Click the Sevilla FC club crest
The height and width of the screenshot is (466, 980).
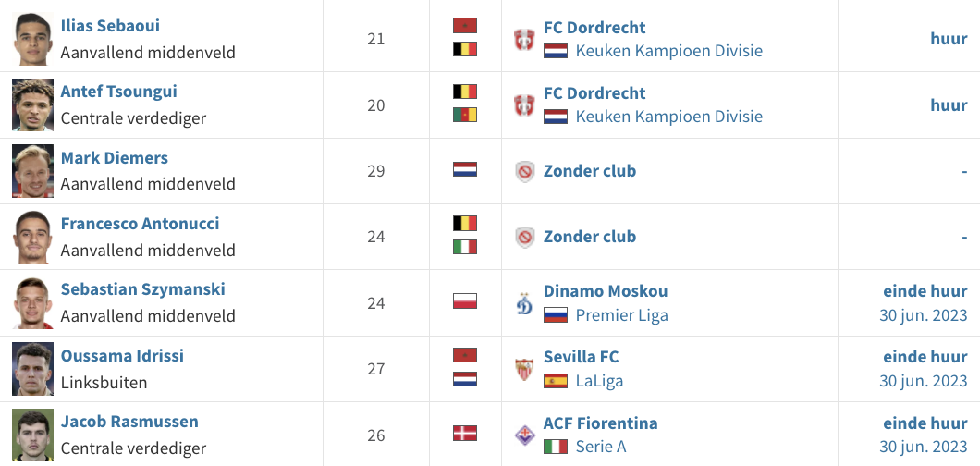tap(524, 369)
